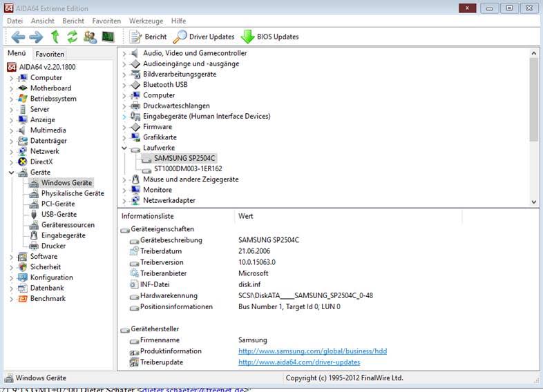
Task: Select Windows Geräte in sidebar tree
Action: pyautogui.click(x=66, y=183)
